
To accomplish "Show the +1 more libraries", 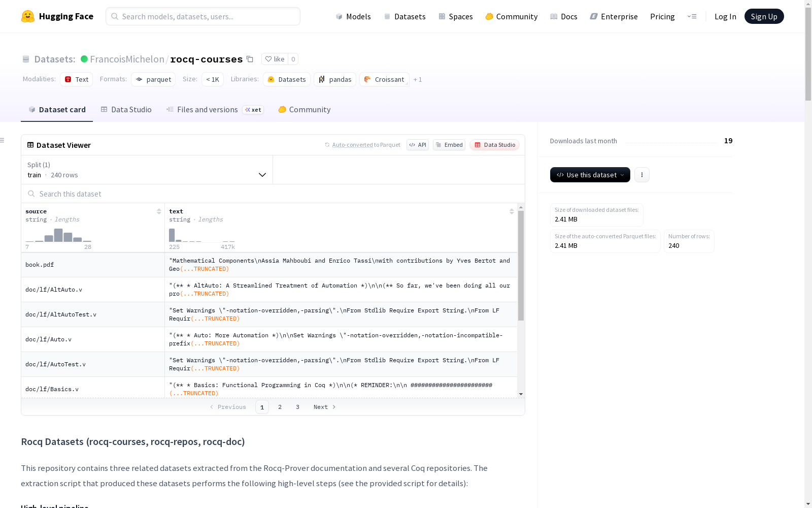I will (x=418, y=79).
